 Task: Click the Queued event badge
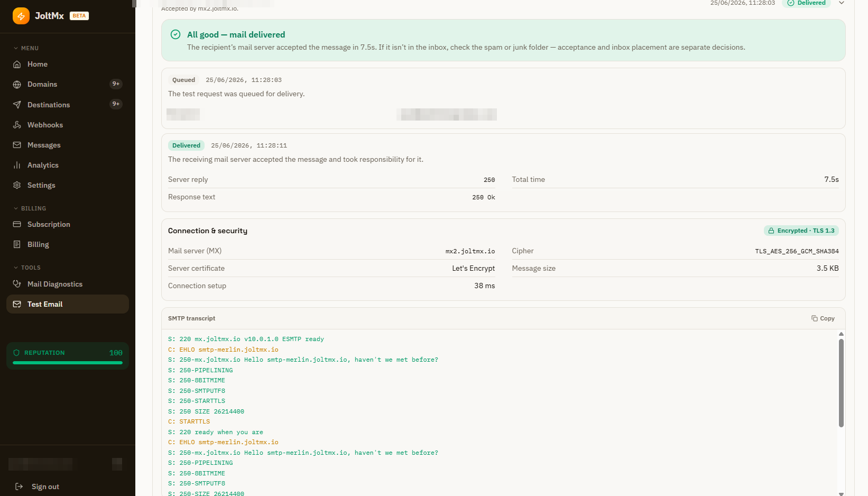tap(183, 80)
